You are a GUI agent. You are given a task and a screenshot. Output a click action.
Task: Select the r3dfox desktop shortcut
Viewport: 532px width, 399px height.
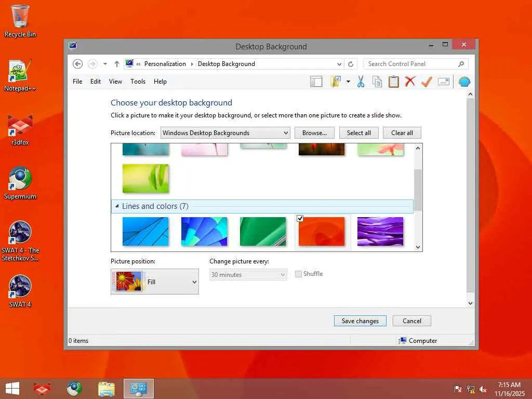point(20,130)
